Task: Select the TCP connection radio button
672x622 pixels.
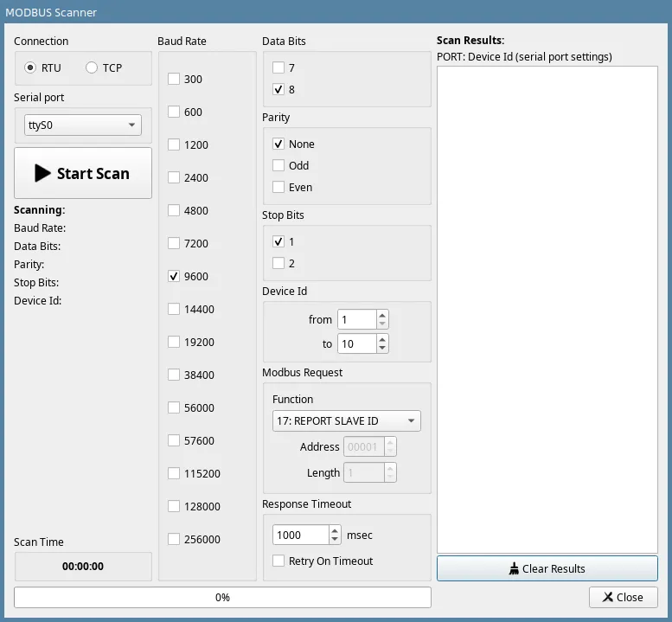Action: pos(92,67)
